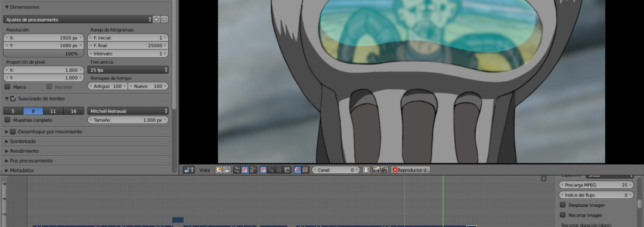Edit the Antiguo time remap field
Image resolution: width=644 pixels, height=227 pixels.
108,87
